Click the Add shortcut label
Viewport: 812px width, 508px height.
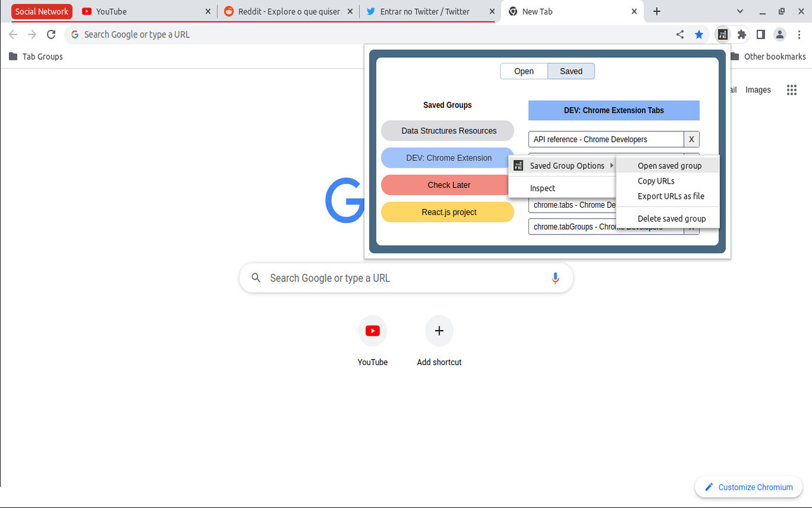[x=439, y=362]
